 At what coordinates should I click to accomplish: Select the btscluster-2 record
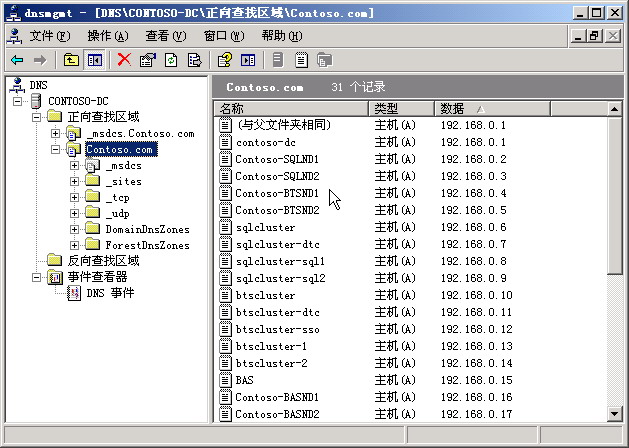tap(272, 363)
